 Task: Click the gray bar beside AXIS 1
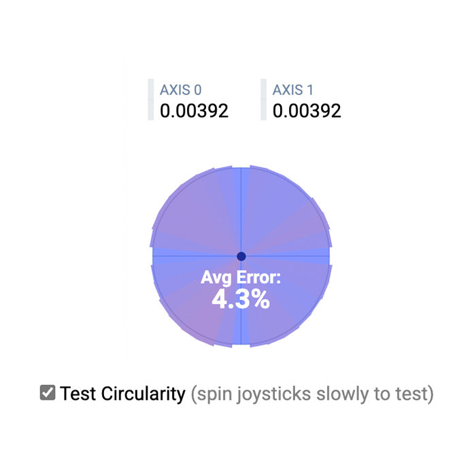pyautogui.click(x=263, y=100)
